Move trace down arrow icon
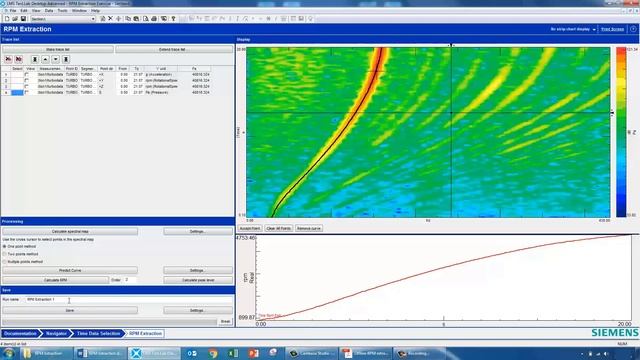The height and width of the screenshot is (360, 640). (x=56, y=59)
